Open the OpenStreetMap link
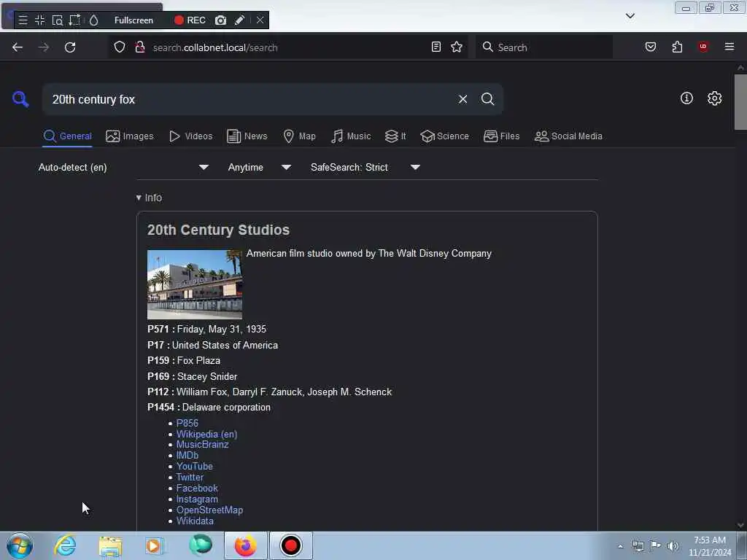Viewport: 747px width, 560px height. 209,510
